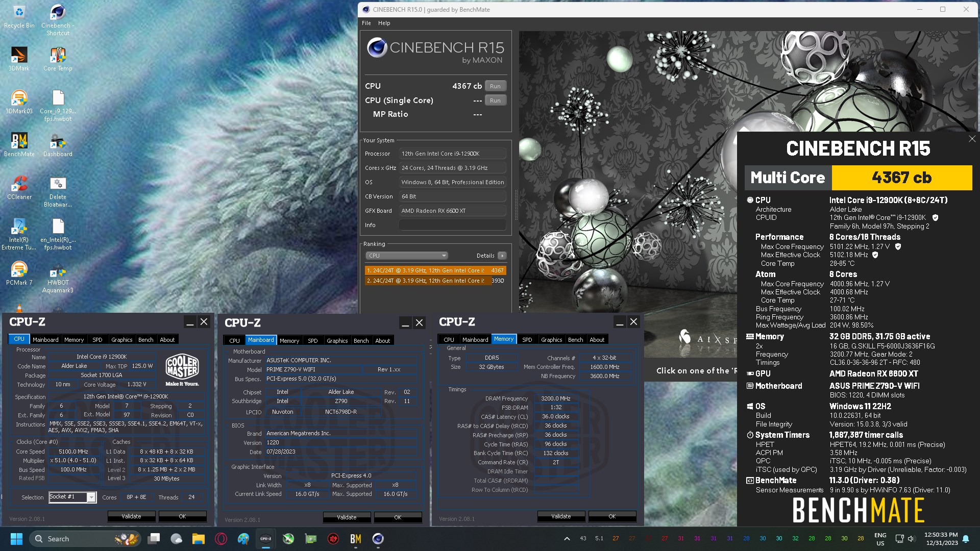Open the Recycle Bin desktop icon
The height and width of the screenshot is (551, 980).
[19, 17]
